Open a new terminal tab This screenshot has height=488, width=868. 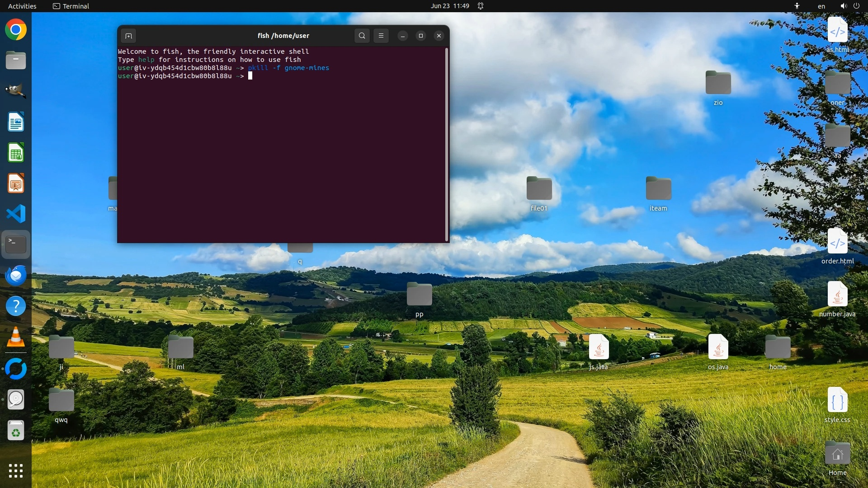pyautogui.click(x=128, y=36)
